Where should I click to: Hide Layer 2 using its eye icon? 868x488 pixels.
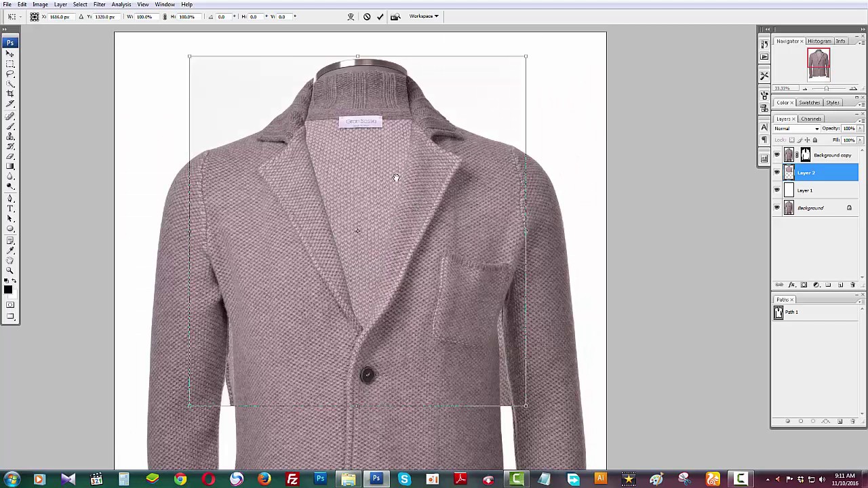click(x=777, y=173)
